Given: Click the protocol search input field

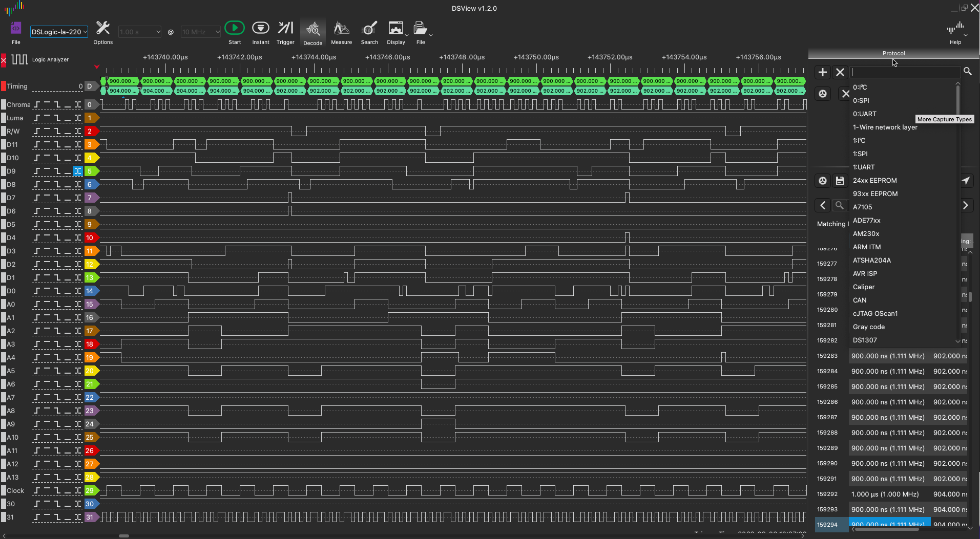Looking at the screenshot, I should click(904, 72).
